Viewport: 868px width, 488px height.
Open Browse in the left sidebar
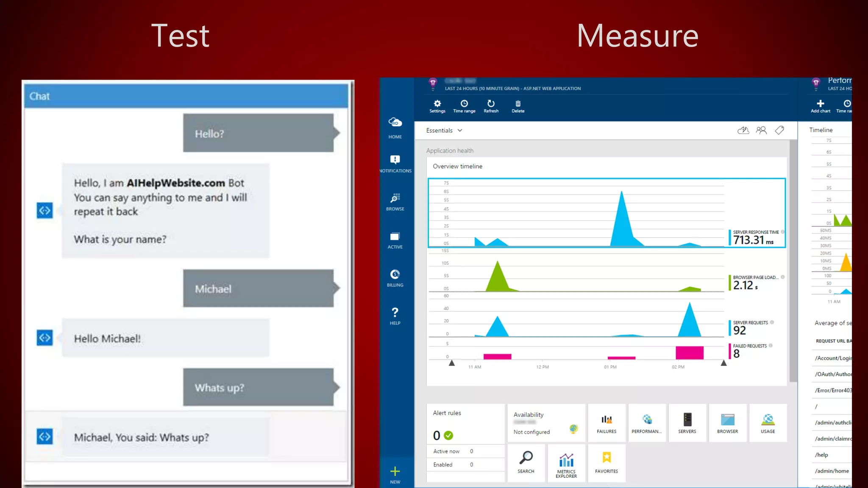pyautogui.click(x=395, y=202)
